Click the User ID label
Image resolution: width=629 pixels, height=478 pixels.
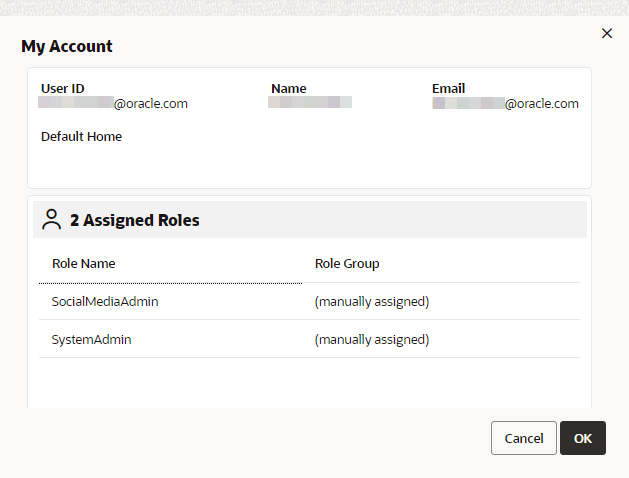click(x=63, y=88)
